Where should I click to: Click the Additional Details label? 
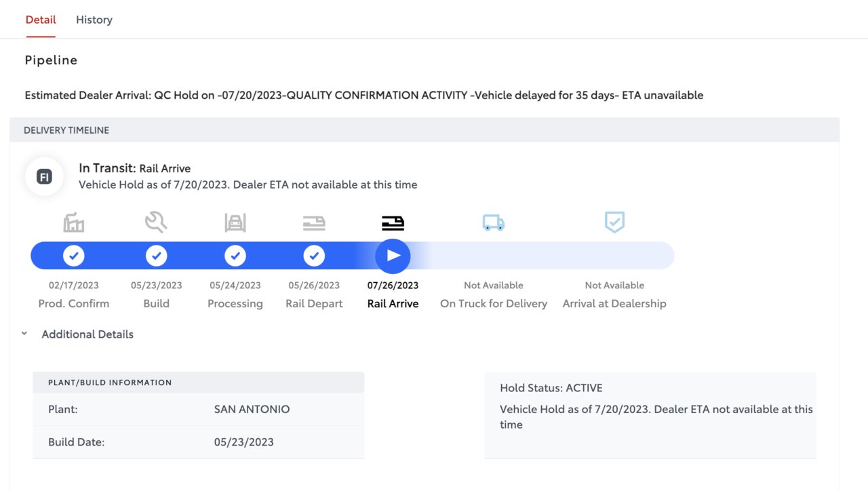tap(87, 334)
